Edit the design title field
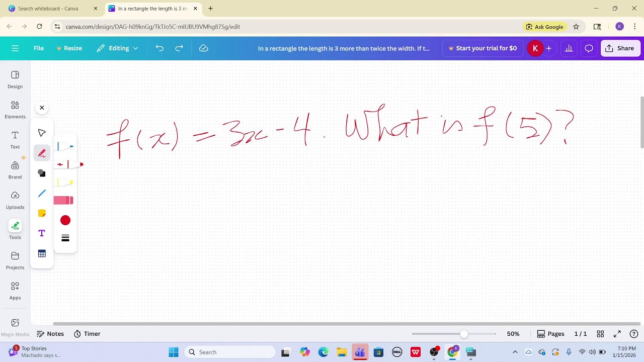The image size is (644, 362). pyautogui.click(x=344, y=48)
